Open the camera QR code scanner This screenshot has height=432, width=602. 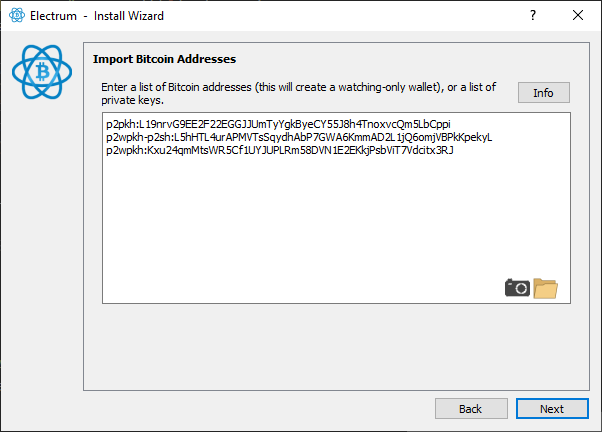click(517, 288)
